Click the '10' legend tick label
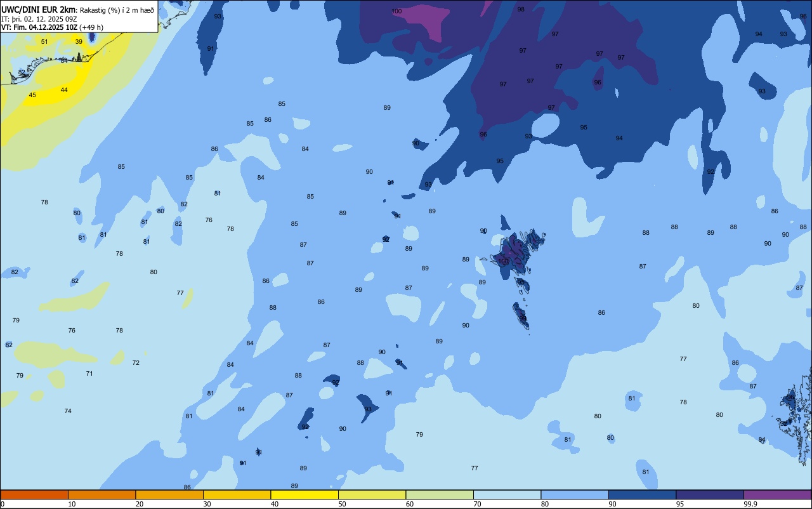Image resolution: width=812 pixels, height=509 pixels. click(72, 504)
